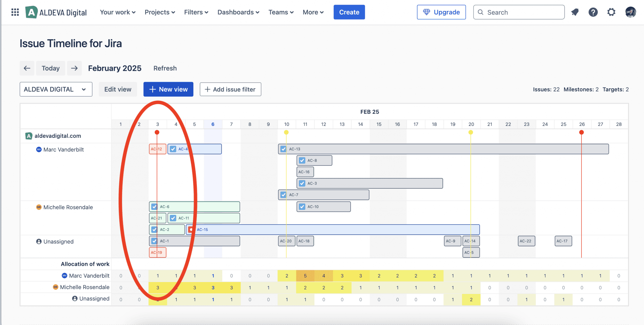Click the yellow target marker on Feb 10
Viewport: 644px width, 325px height.
(x=286, y=132)
